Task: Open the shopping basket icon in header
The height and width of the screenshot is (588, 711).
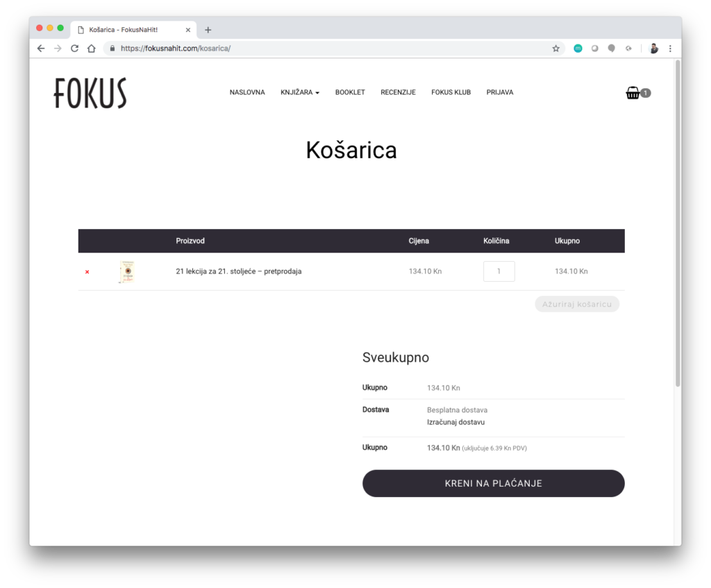Action: (633, 93)
